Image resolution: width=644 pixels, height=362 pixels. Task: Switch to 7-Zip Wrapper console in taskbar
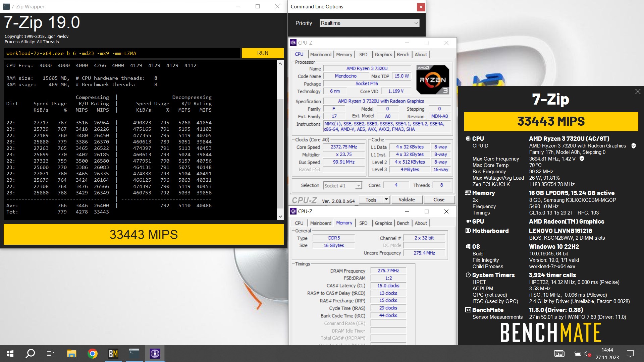click(134, 354)
